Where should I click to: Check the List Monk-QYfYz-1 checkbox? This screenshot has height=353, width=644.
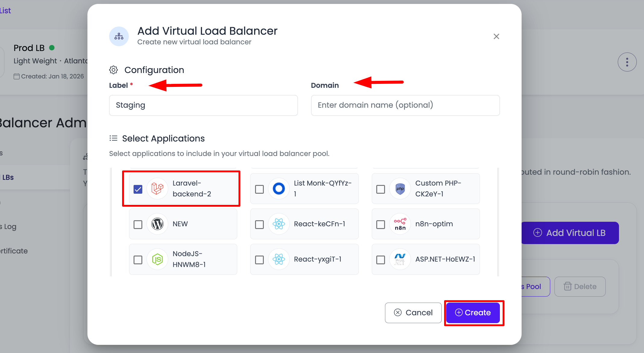259,189
